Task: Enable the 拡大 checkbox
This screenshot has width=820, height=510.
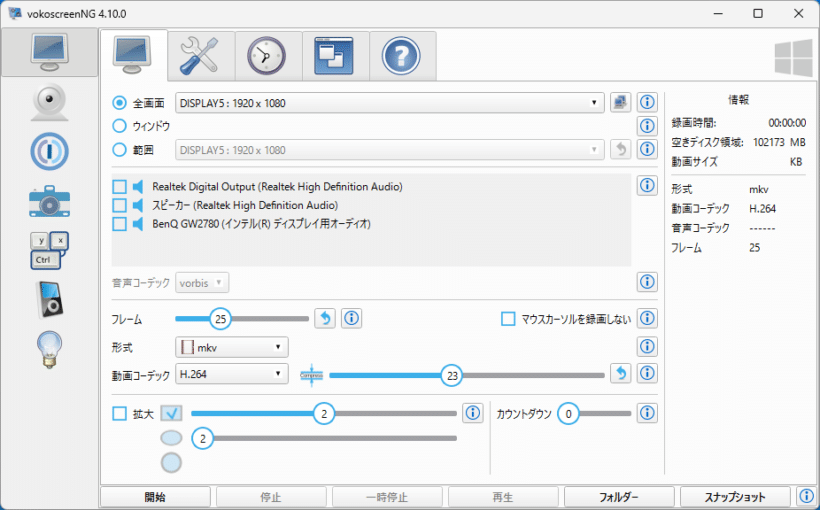Action: coord(119,414)
